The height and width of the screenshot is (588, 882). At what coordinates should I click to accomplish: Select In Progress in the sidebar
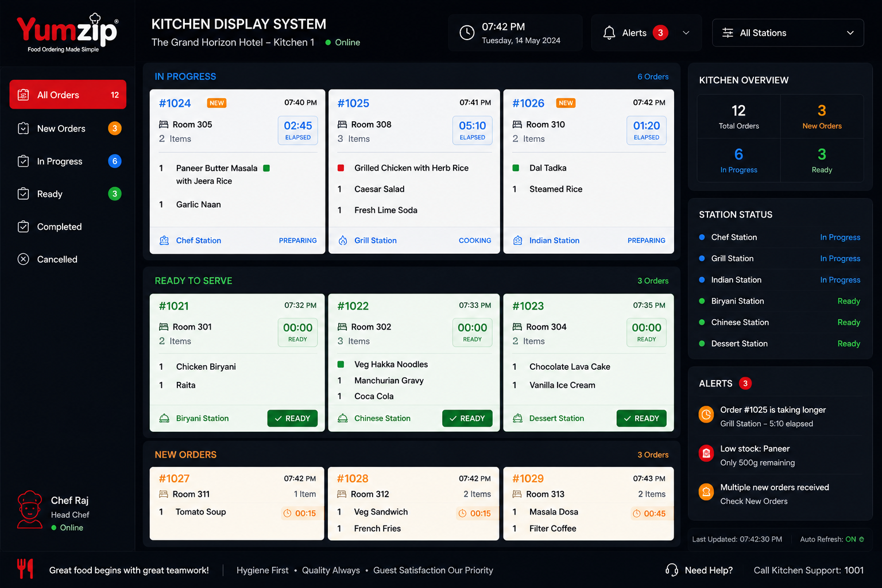point(68,161)
